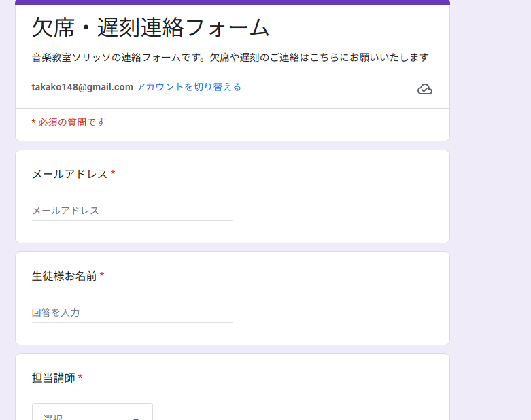Viewport: 531px width, 420px height.
Task: Click the red asterisk beside 生徒様お名前
Action: pyautogui.click(x=102, y=276)
